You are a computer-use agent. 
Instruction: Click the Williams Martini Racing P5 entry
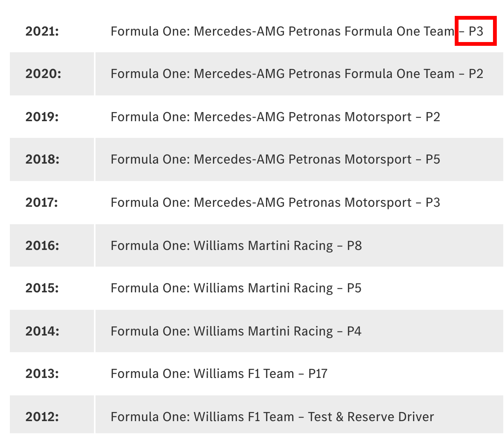tap(236, 288)
